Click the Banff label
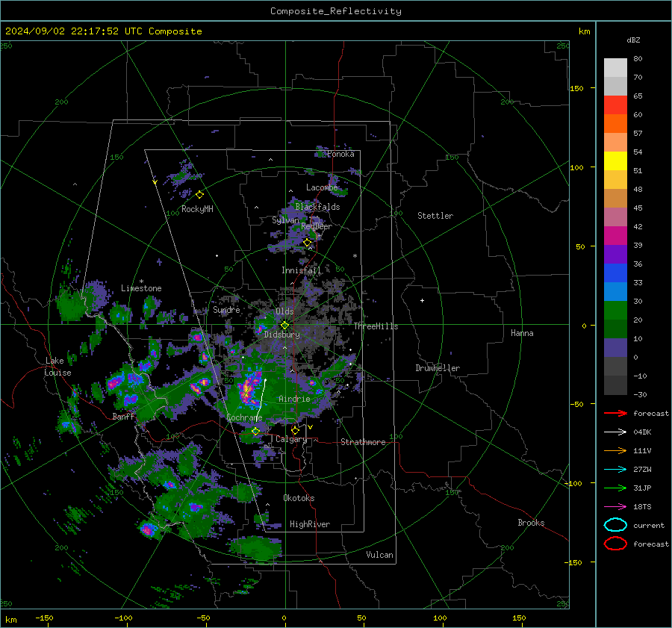Screen dimensions: 672x628 click(123, 416)
